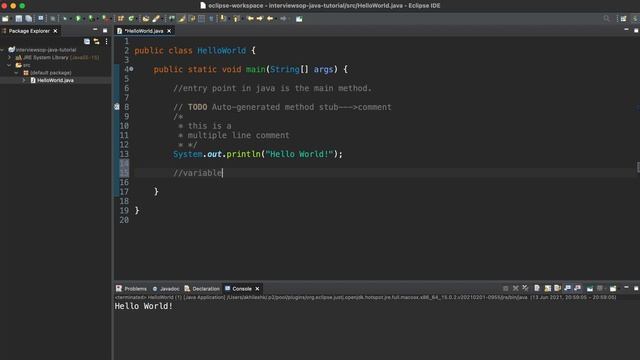This screenshot has width=640, height=360.
Task: Click the task marker on line 8 gutter
Action: point(117,107)
